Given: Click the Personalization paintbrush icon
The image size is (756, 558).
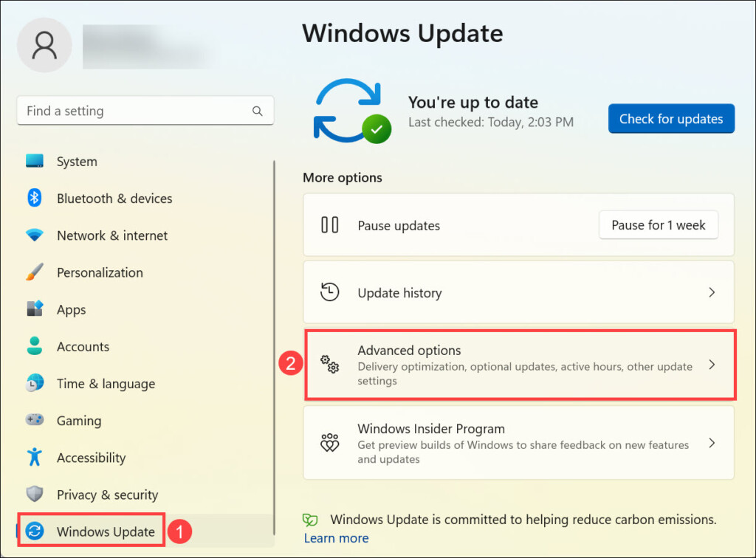Looking at the screenshot, I should point(35,272).
